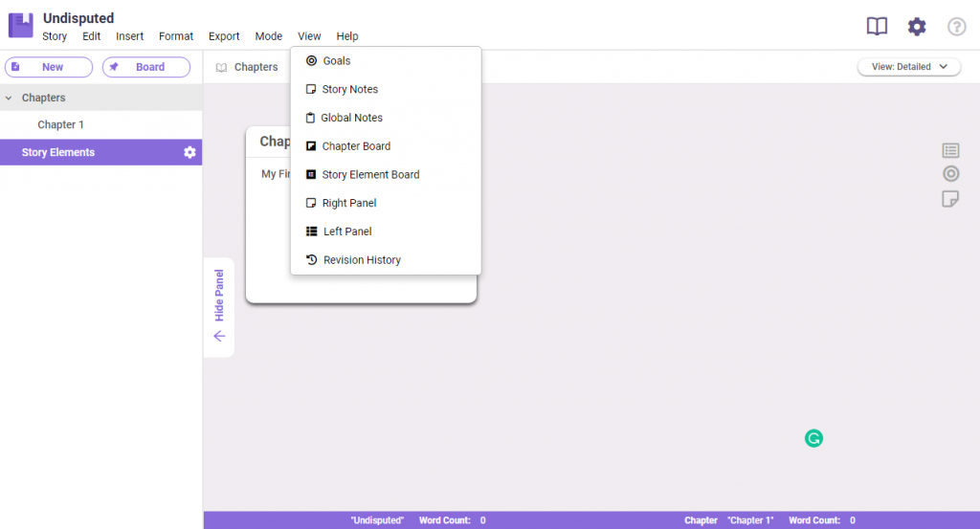
Task: Toggle Right Panel from View menu
Action: pos(348,203)
